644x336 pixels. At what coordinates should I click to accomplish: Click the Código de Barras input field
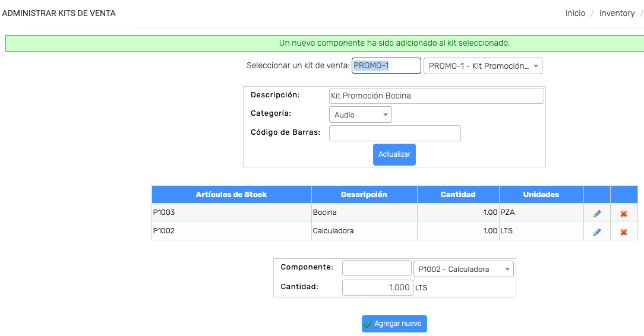(394, 134)
